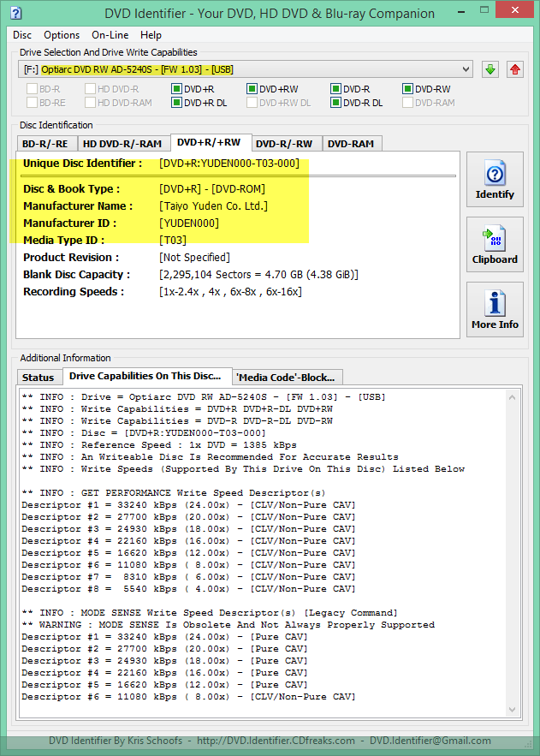Click the scroll down arrow in info panel

click(512, 710)
